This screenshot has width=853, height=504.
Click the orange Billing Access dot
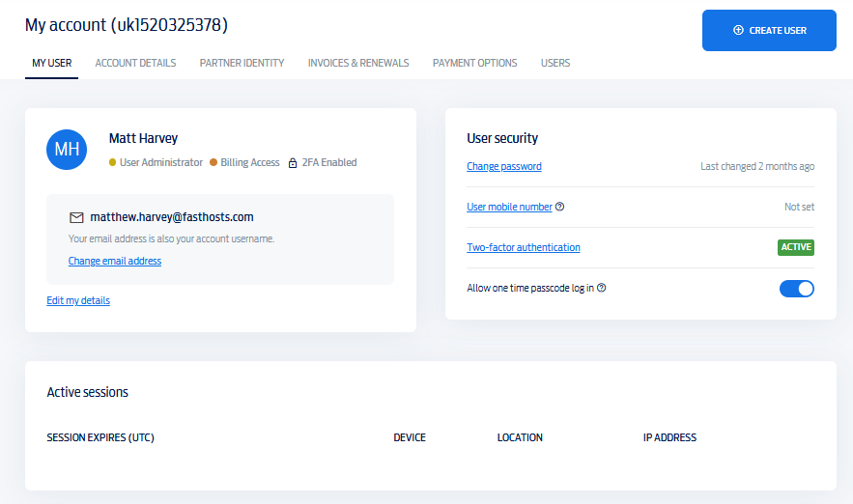click(x=213, y=162)
